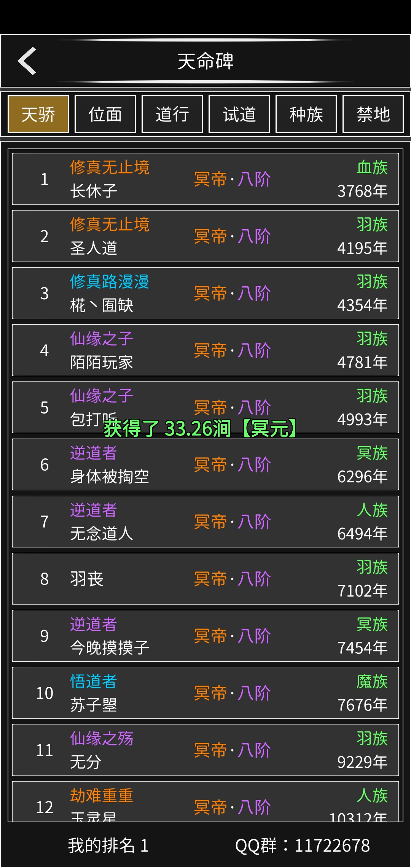This screenshot has height=868, width=411.
Task: Tap the 7454年 value
Action: 362,648
